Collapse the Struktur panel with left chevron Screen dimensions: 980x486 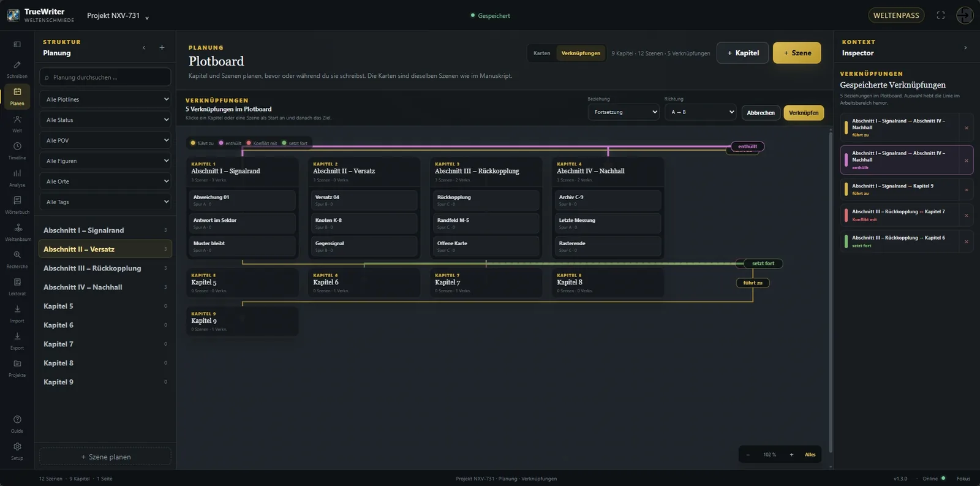(x=144, y=47)
